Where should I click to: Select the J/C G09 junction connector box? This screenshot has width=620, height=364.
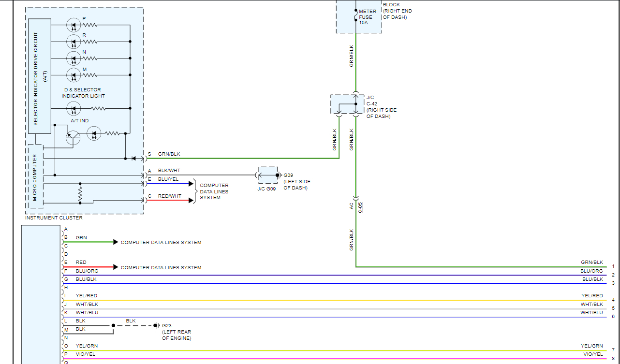[267, 175]
